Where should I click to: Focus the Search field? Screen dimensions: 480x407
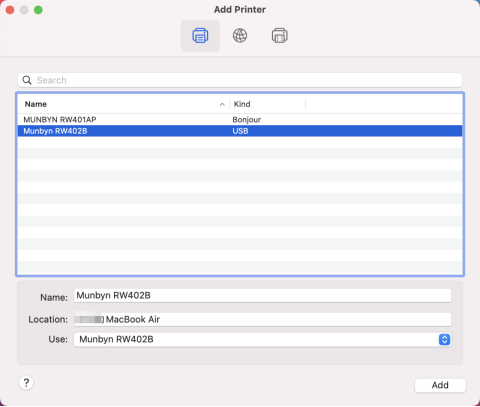tap(240, 80)
